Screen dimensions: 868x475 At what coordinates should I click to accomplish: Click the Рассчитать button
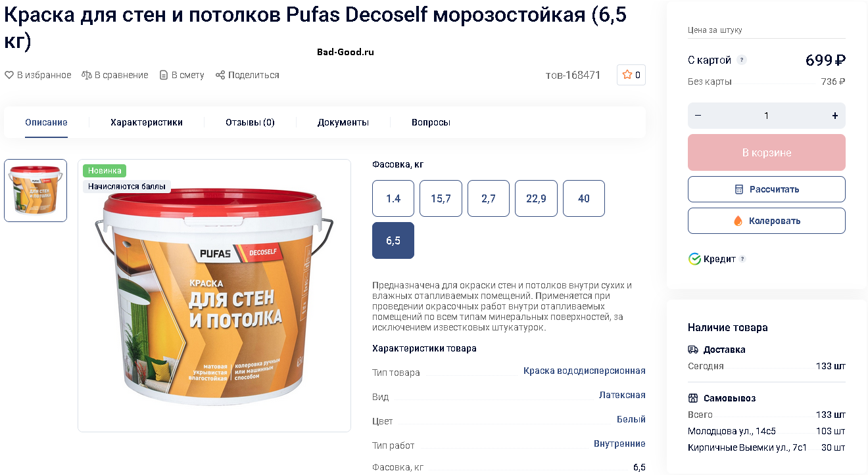pyautogui.click(x=767, y=189)
